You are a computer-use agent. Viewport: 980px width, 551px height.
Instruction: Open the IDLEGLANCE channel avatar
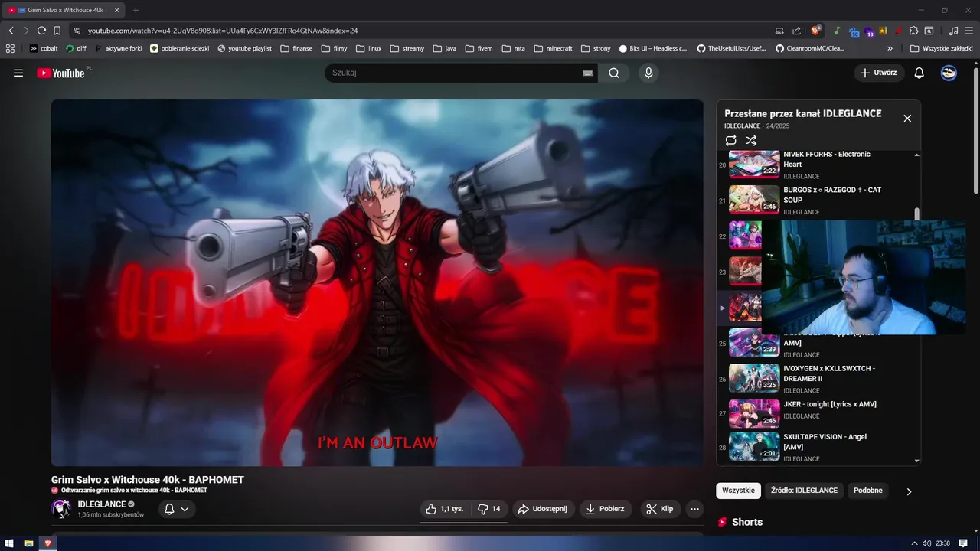coord(61,509)
